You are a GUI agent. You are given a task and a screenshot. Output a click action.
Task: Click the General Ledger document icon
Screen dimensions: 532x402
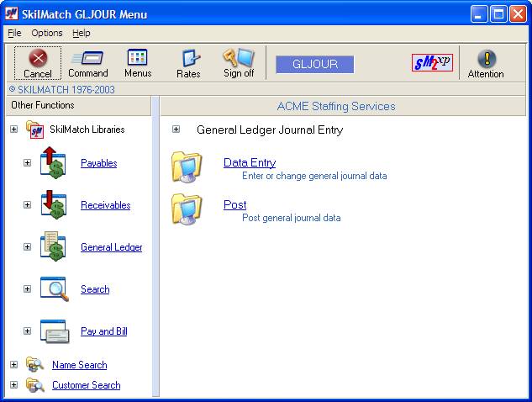pyautogui.click(x=53, y=246)
